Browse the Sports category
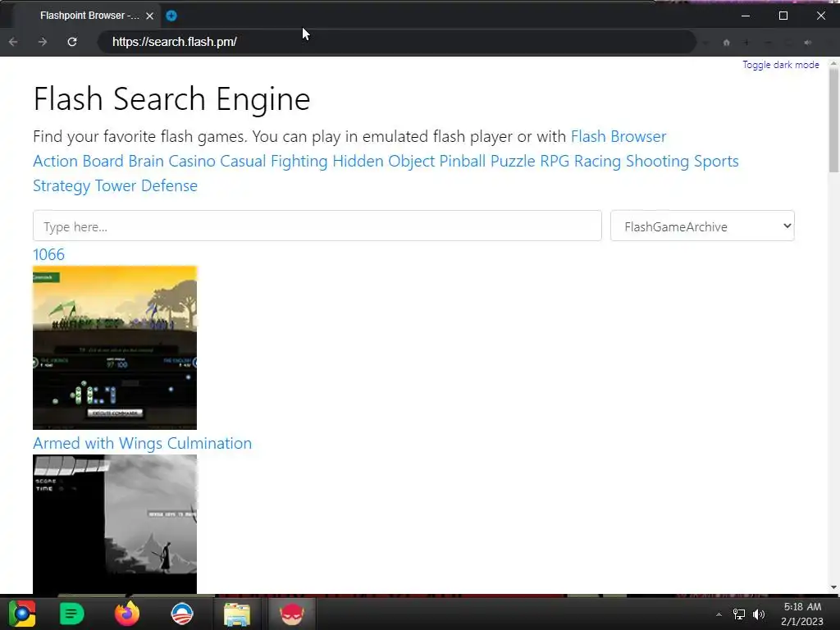 click(x=716, y=162)
